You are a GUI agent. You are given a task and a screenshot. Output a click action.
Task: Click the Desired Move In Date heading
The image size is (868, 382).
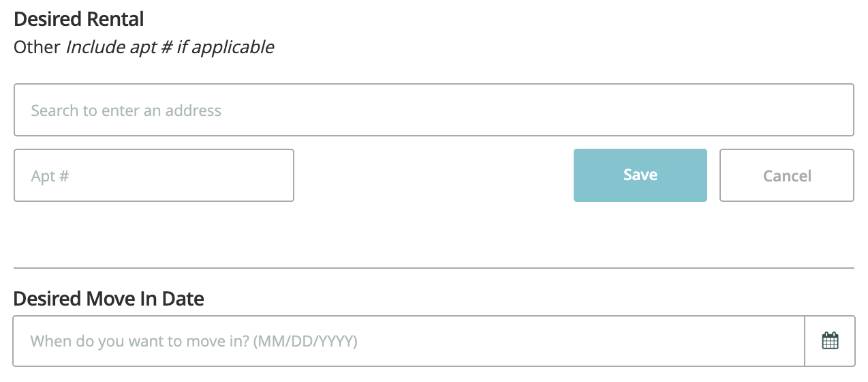click(109, 299)
